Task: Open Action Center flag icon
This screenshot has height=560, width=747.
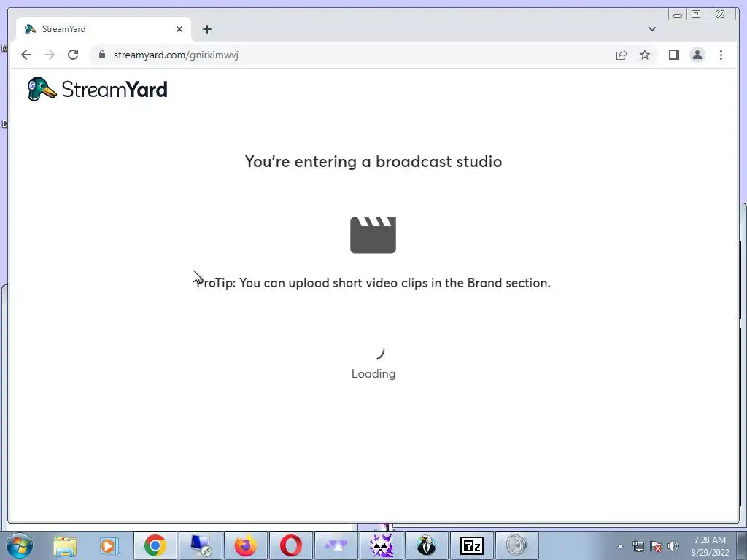Action: tap(656, 546)
